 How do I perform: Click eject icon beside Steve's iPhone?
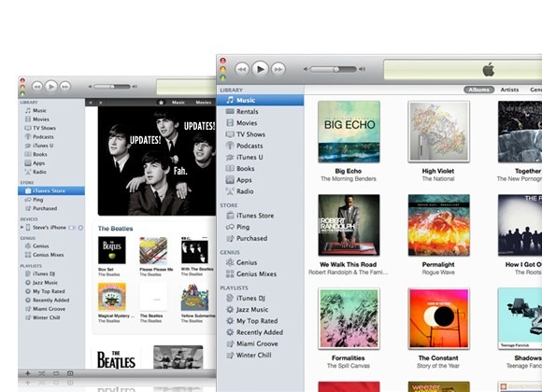pyautogui.click(x=80, y=228)
